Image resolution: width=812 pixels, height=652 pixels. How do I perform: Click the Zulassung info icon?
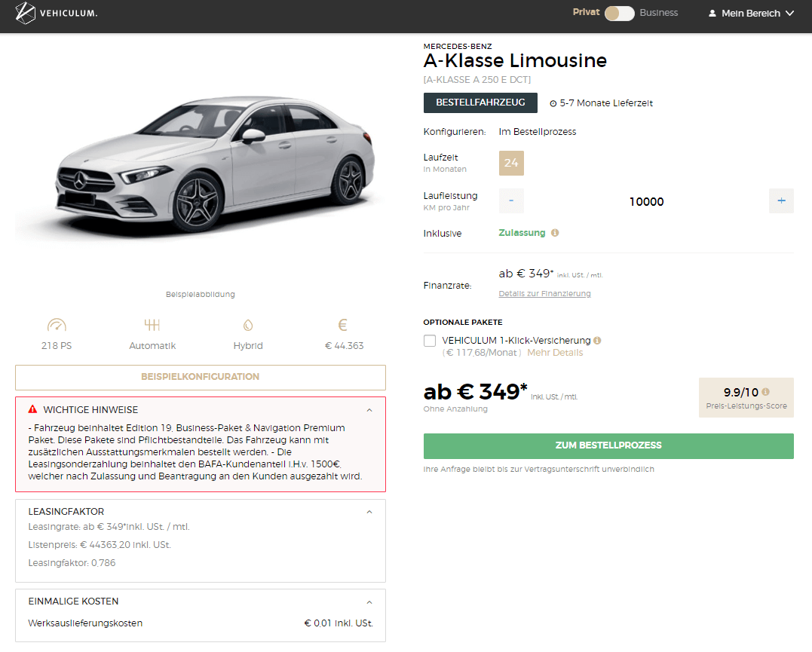pyautogui.click(x=555, y=233)
